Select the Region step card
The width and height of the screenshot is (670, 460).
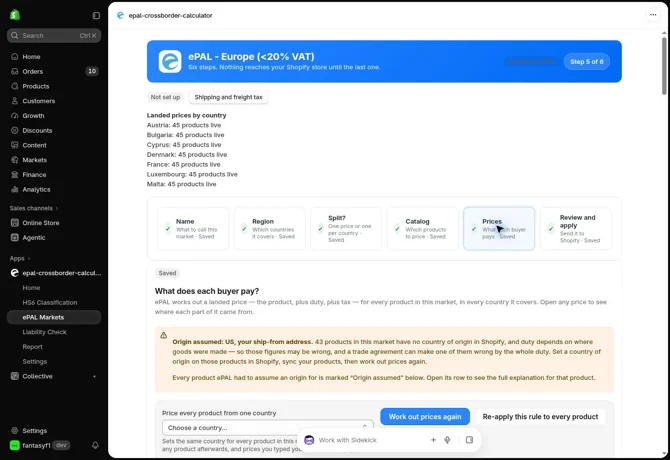(270, 229)
